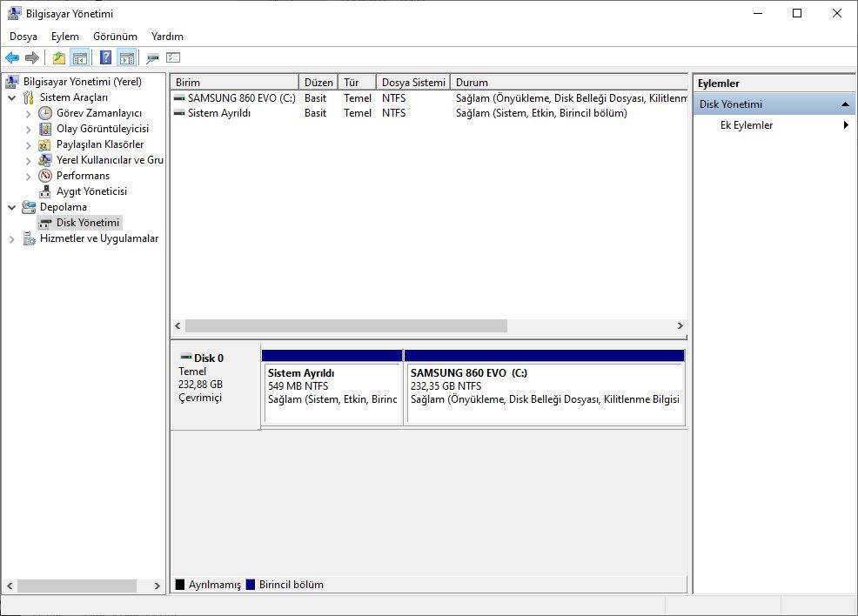Click the Hizmetler ve Uygulamalar icon
Image resolution: width=858 pixels, height=616 pixels.
pyautogui.click(x=29, y=238)
